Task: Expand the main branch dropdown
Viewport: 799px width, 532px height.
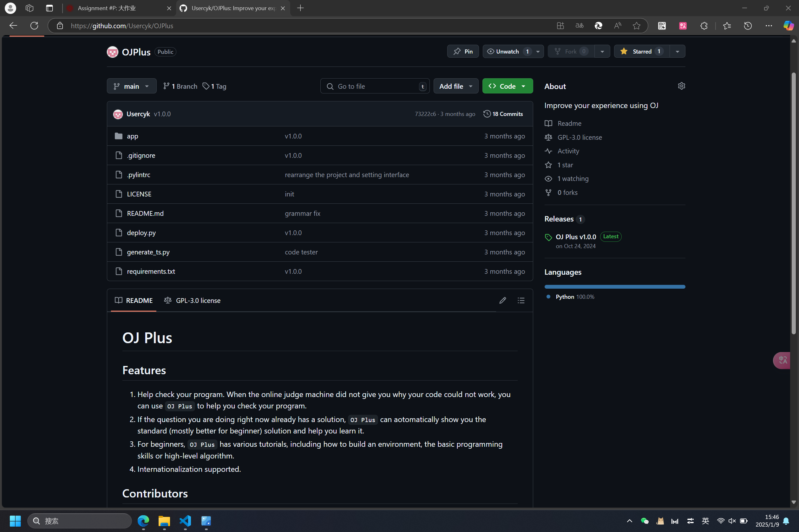Action: click(131, 86)
